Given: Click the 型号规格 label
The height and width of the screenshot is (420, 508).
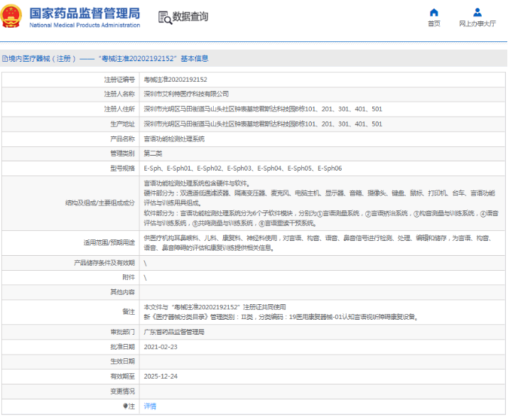Looking at the screenshot, I should pyautogui.click(x=122, y=168).
